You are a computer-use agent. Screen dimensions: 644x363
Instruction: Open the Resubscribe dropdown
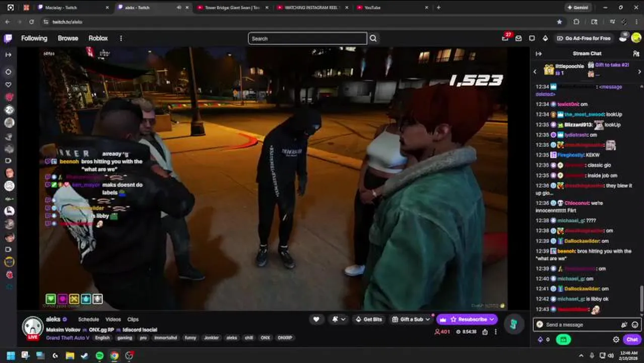(467, 319)
